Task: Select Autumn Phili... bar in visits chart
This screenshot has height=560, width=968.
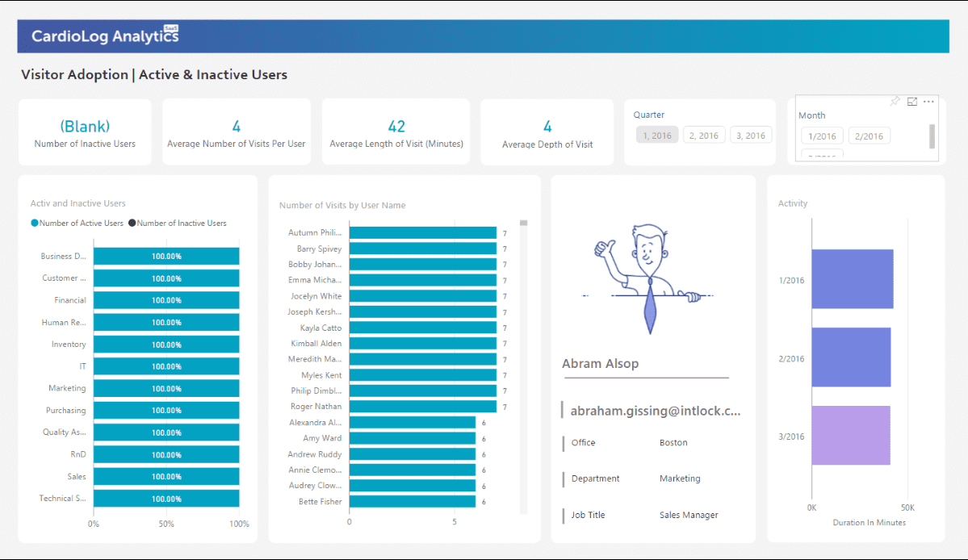Action: (423, 233)
